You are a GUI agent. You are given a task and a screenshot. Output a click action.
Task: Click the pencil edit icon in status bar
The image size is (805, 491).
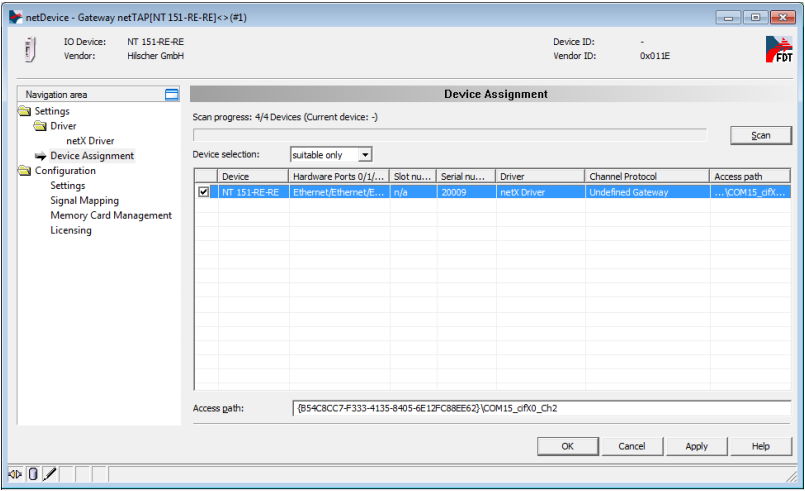[x=50, y=474]
